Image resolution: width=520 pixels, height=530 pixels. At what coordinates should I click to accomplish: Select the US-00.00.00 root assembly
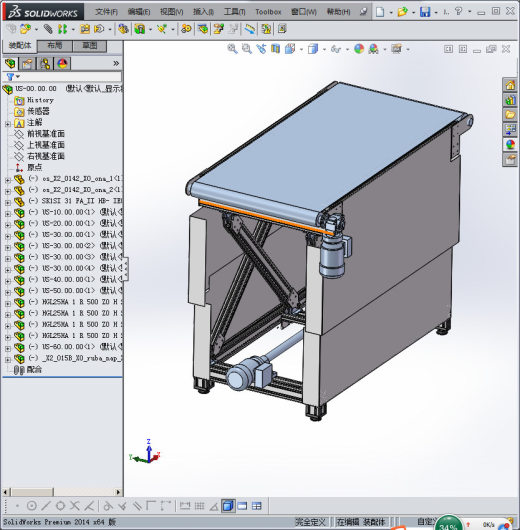(36, 89)
